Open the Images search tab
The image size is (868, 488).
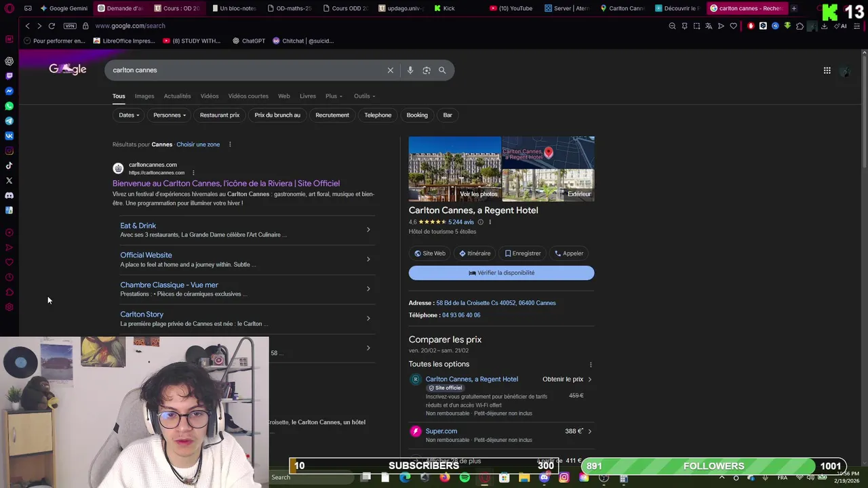[x=144, y=96]
